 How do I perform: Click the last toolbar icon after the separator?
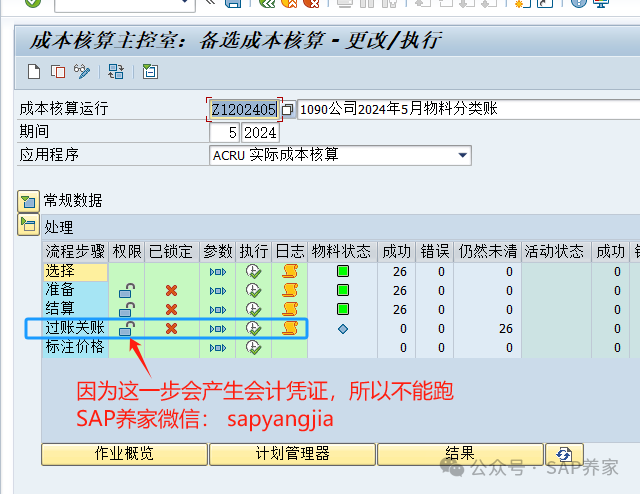[150, 72]
